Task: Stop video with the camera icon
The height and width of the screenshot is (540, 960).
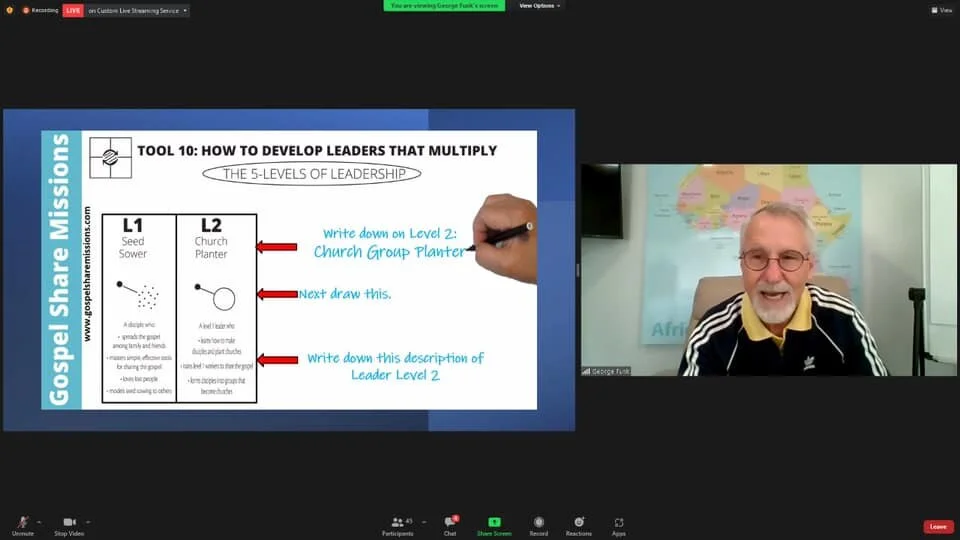Action: pos(69,526)
